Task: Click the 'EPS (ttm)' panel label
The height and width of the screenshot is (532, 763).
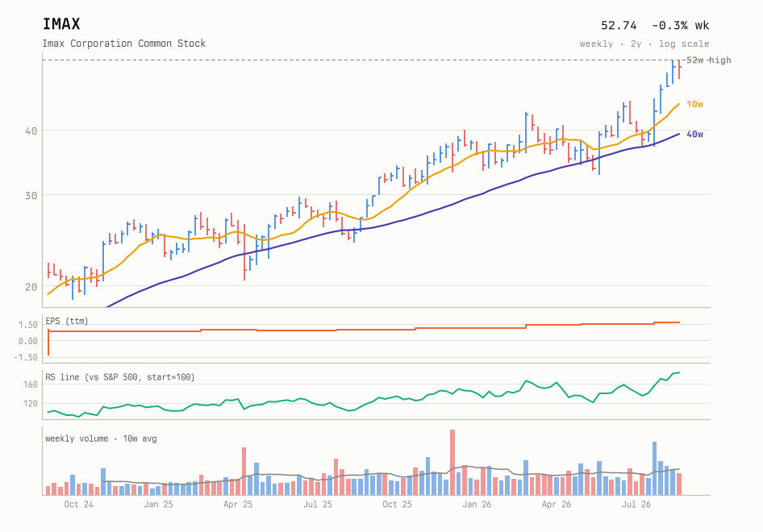Action: click(67, 321)
